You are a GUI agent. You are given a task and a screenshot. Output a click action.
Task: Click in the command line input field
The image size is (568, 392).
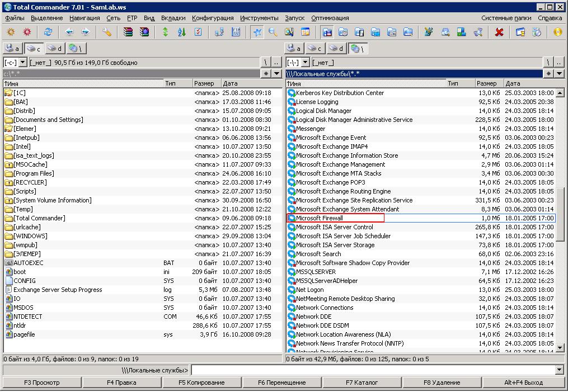[373, 370]
